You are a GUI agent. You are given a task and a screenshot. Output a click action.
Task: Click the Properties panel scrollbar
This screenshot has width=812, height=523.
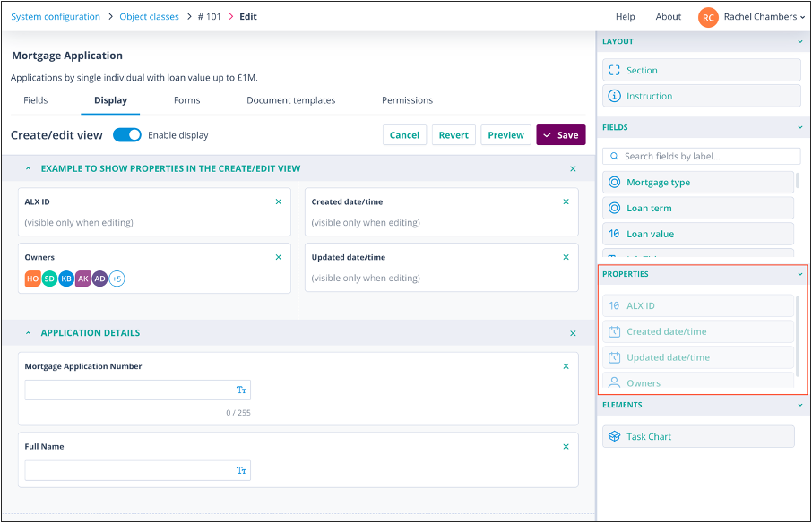click(798, 335)
